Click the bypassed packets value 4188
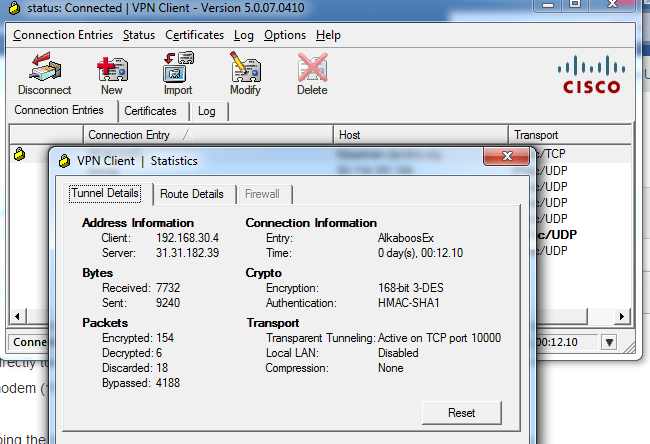This screenshot has height=444, width=650. click(168, 383)
